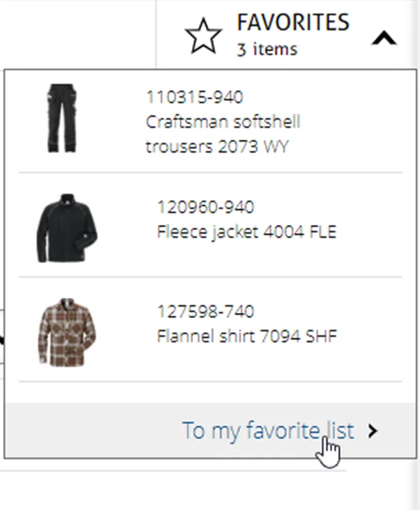Click the Favorites star icon
Image resolution: width=420 pixels, height=510 pixels.
[x=203, y=36]
